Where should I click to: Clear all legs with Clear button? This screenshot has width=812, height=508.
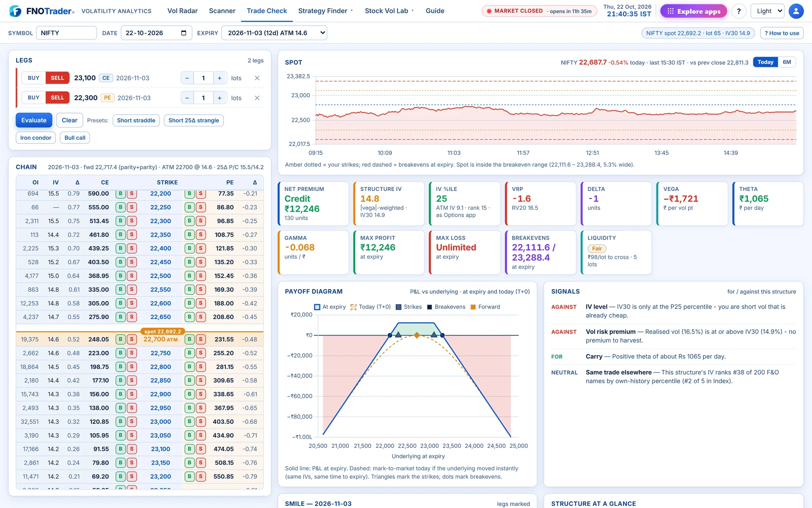click(x=69, y=120)
